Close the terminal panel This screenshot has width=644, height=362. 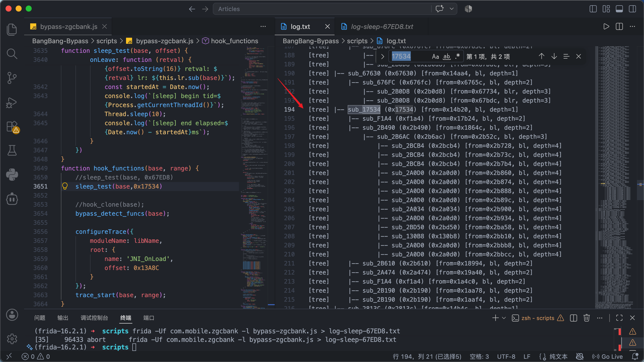[632, 318]
